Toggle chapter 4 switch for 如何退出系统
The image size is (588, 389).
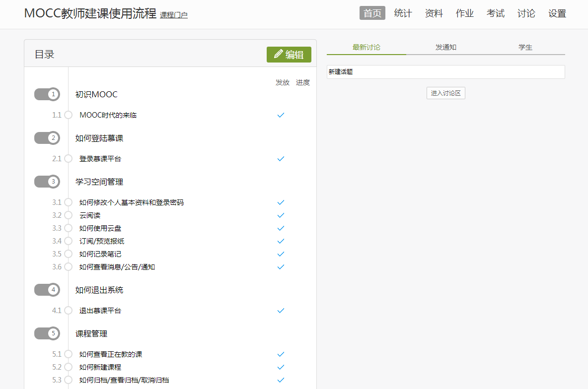click(47, 290)
